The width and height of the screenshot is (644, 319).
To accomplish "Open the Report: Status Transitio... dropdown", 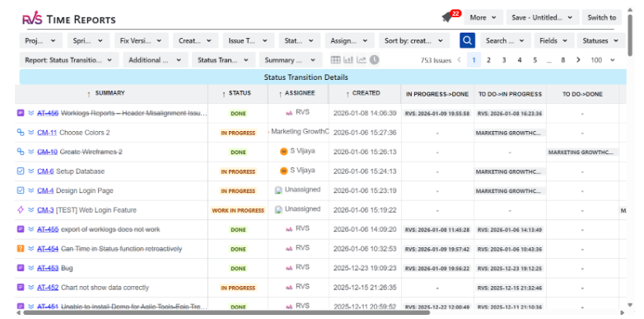I will tap(69, 60).
